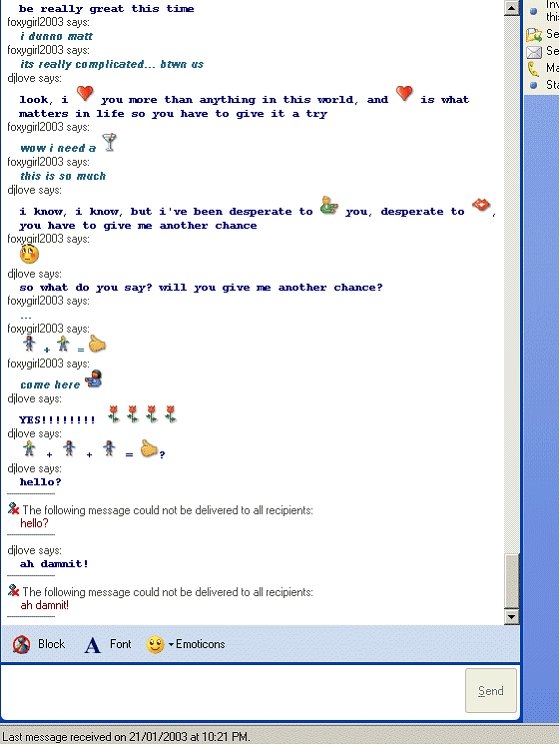Click the Send button
This screenshot has height=746, width=560.
(491, 690)
